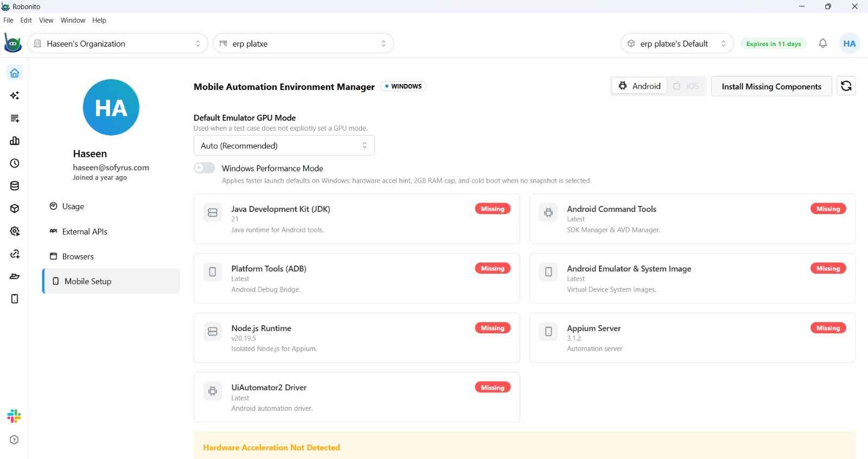This screenshot has height=459, width=868.
Task: Open the mobile device sidebar icon
Action: tap(15, 299)
